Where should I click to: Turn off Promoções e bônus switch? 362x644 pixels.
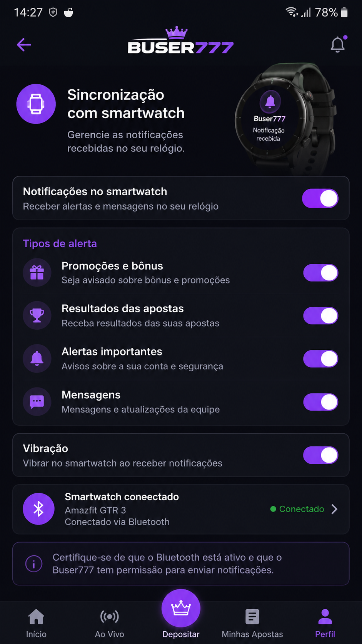pyautogui.click(x=321, y=273)
